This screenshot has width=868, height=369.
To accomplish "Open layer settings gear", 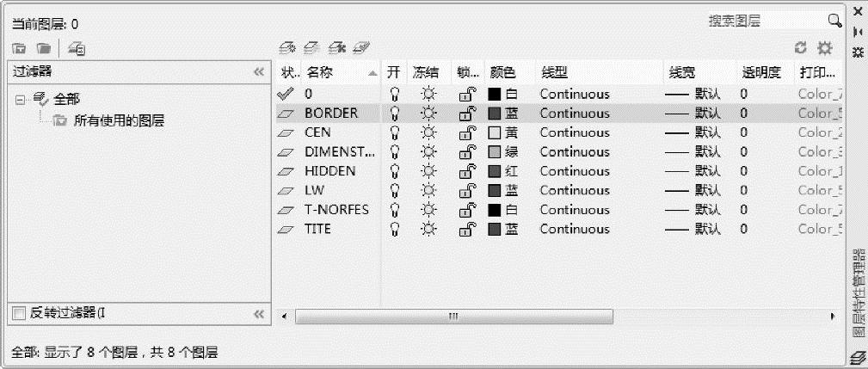I will point(824,49).
